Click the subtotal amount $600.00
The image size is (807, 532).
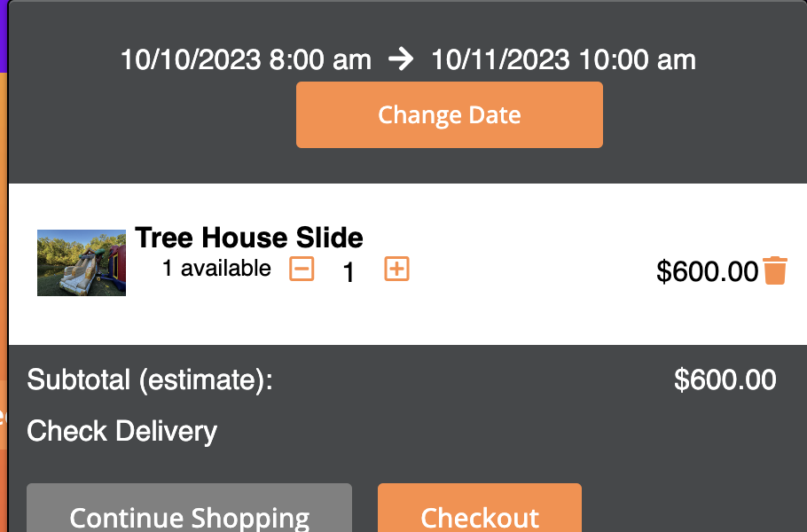[x=725, y=380]
